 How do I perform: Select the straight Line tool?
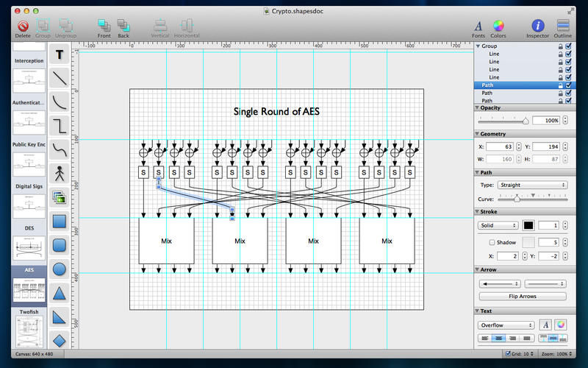[x=60, y=77]
